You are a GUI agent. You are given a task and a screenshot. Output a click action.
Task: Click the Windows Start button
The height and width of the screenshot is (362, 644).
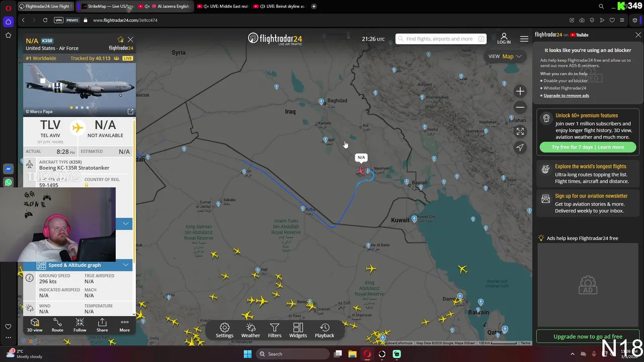pos(248,354)
